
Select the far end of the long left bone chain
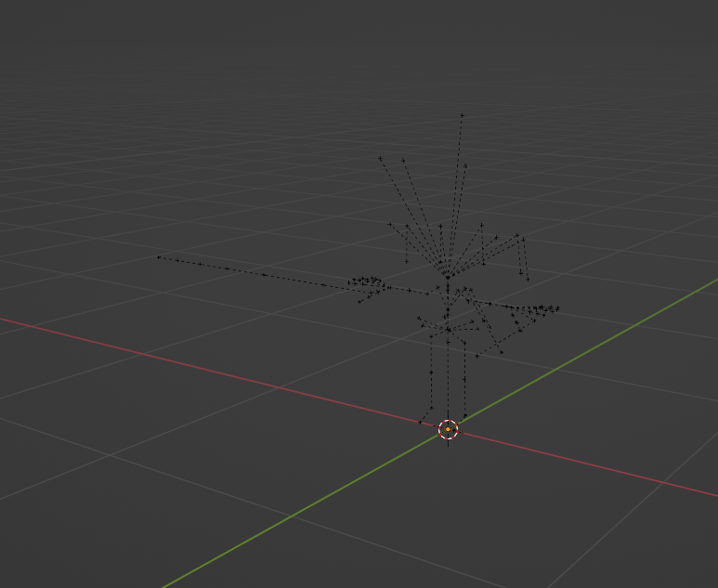coord(159,257)
